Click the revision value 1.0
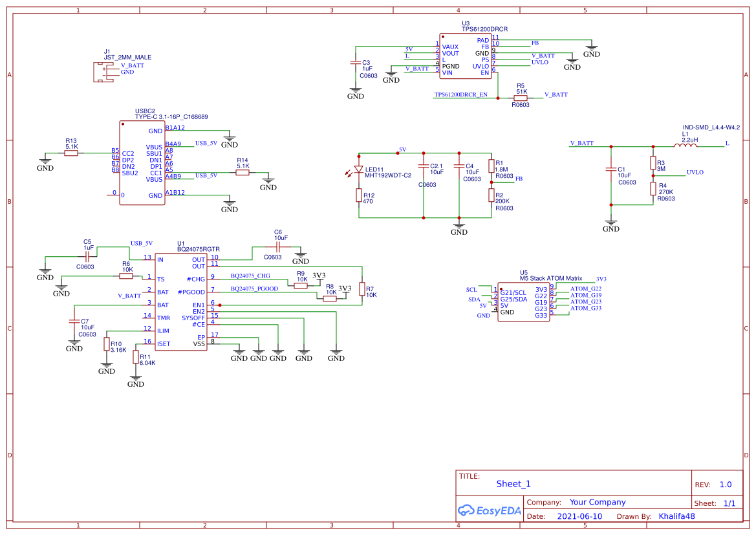756x535 pixels. click(725, 483)
